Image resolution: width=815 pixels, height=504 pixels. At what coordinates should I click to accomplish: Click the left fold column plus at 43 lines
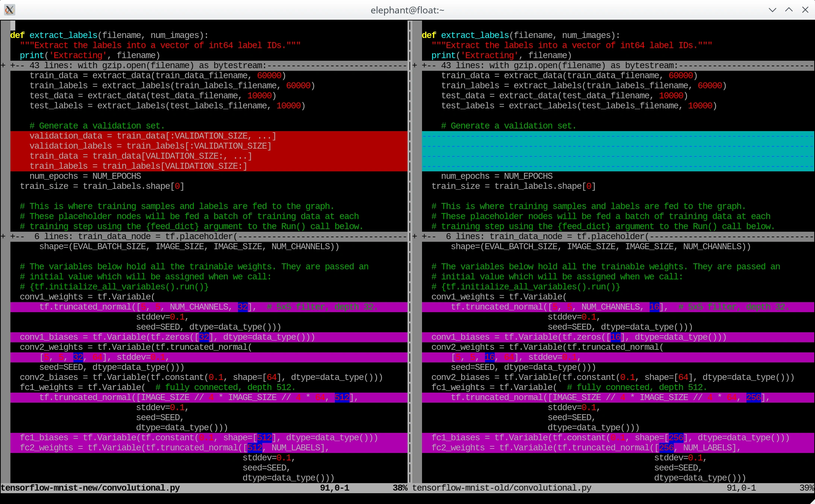tap(3, 66)
